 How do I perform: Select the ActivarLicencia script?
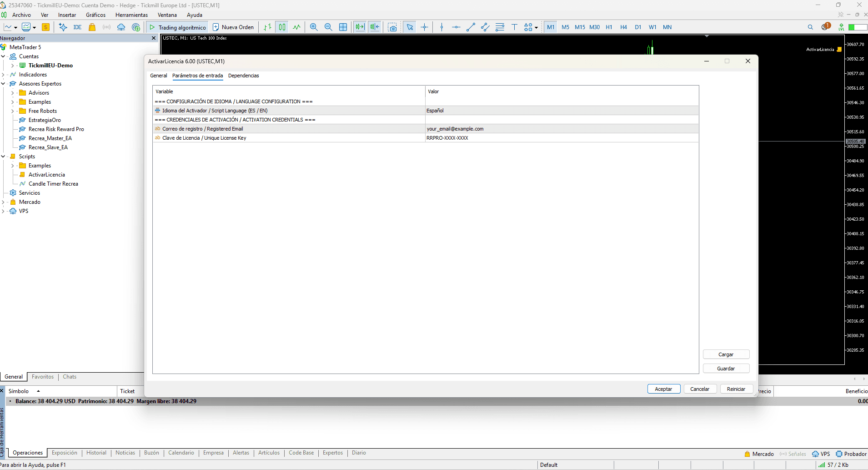pos(46,175)
